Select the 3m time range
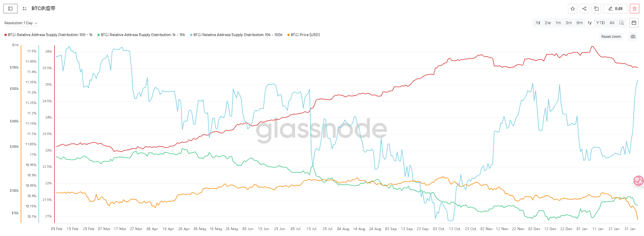Image resolution: width=644 pixels, height=236 pixels. click(569, 23)
